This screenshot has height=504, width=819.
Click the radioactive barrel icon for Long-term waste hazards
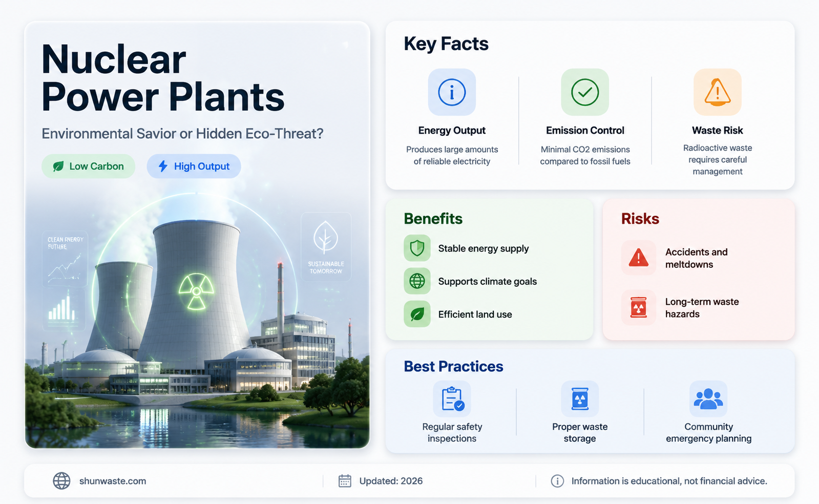[x=639, y=308]
